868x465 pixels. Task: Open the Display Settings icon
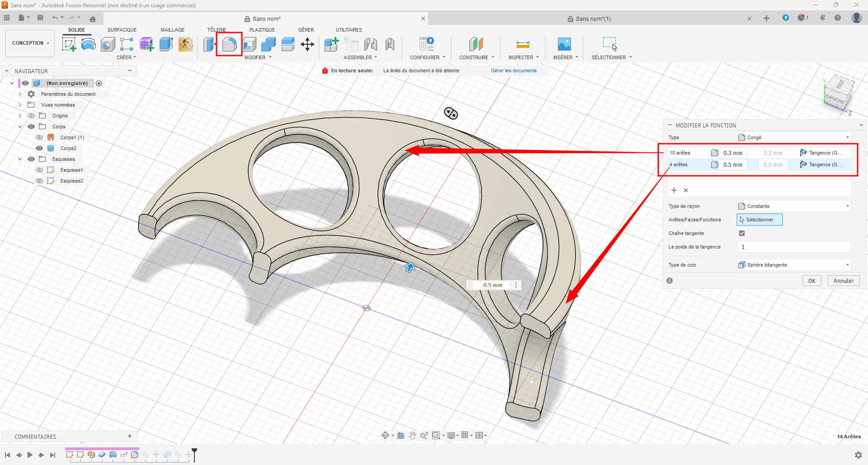click(451, 435)
